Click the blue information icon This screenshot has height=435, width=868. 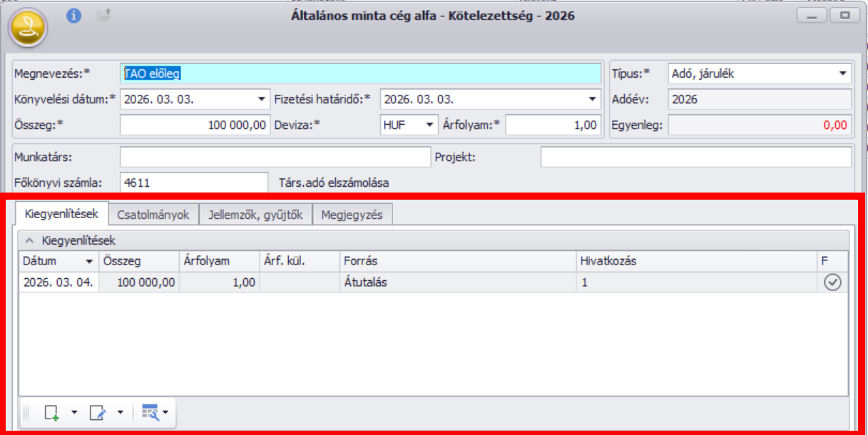[74, 15]
